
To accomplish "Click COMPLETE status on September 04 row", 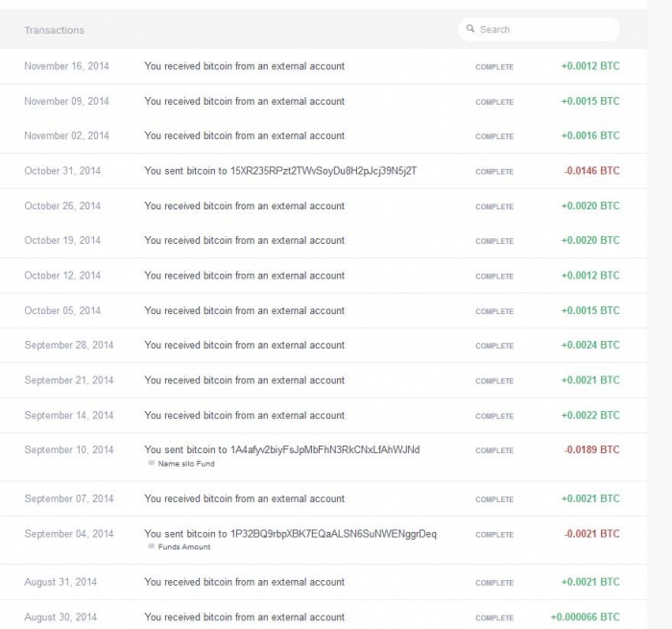I will pyautogui.click(x=494, y=535).
